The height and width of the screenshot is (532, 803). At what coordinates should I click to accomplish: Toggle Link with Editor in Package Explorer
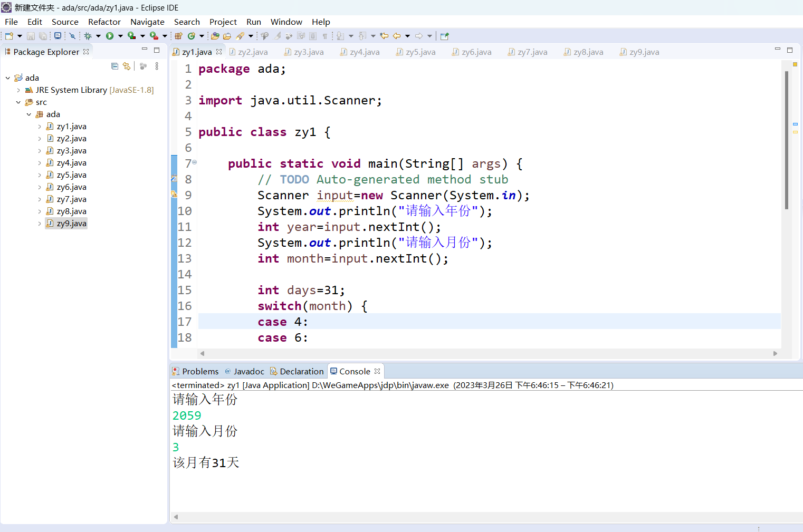pyautogui.click(x=126, y=66)
